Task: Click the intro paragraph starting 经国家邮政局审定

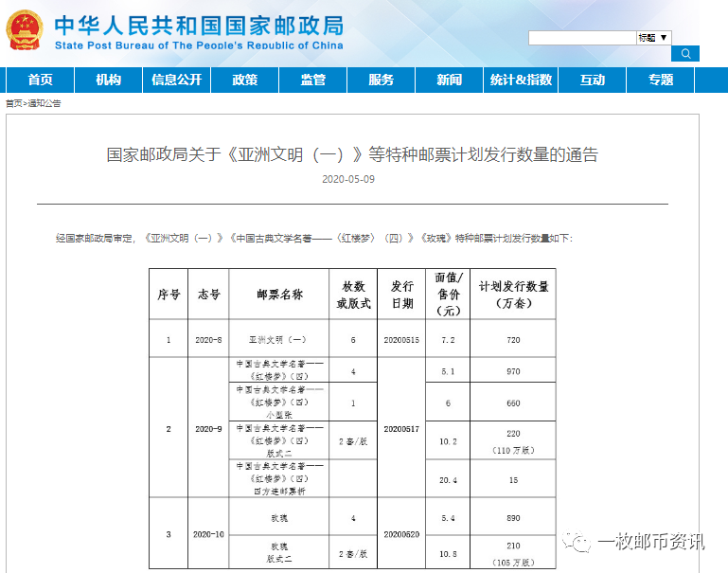Action: tap(314, 239)
